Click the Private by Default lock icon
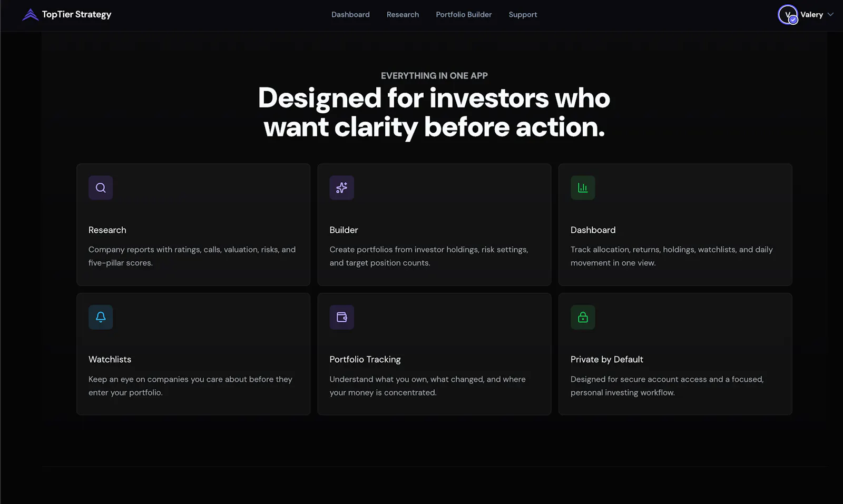This screenshot has width=843, height=504. click(x=583, y=317)
